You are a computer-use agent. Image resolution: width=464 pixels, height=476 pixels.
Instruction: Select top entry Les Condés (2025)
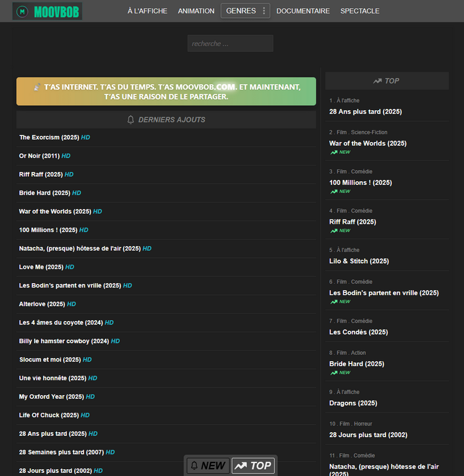tap(359, 332)
